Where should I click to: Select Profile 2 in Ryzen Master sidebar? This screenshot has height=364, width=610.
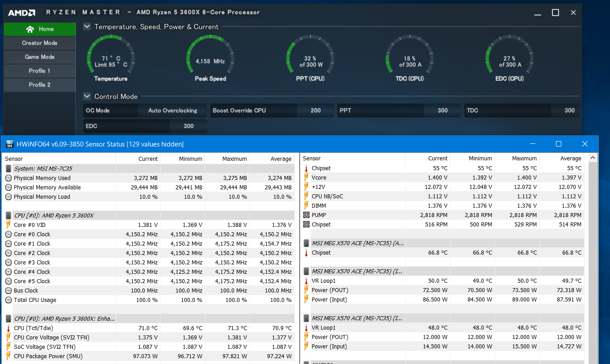point(40,84)
